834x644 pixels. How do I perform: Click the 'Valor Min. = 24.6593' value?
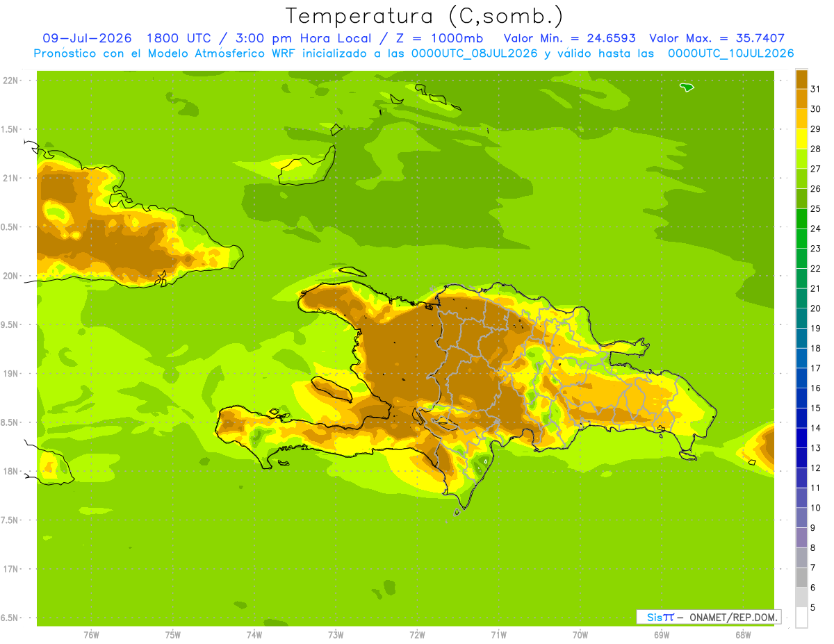pyautogui.click(x=569, y=38)
